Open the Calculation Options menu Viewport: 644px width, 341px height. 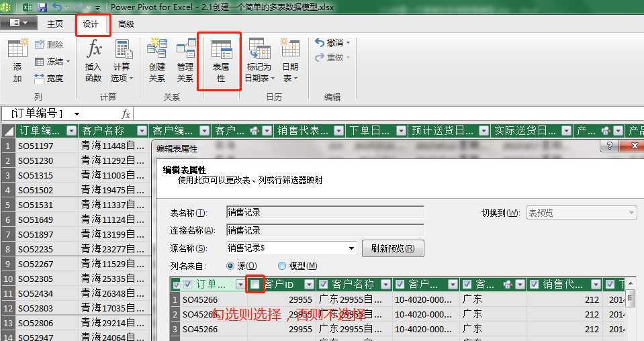[x=122, y=60]
